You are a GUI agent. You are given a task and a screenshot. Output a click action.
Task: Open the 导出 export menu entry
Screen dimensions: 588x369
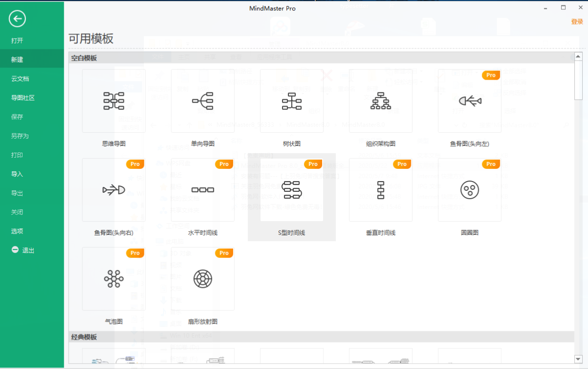(x=17, y=193)
